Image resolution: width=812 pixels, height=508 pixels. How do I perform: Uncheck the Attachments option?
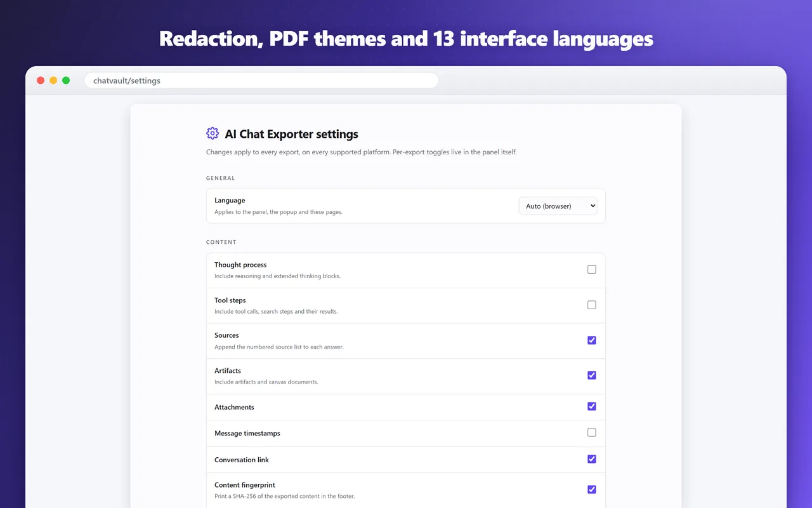click(592, 406)
